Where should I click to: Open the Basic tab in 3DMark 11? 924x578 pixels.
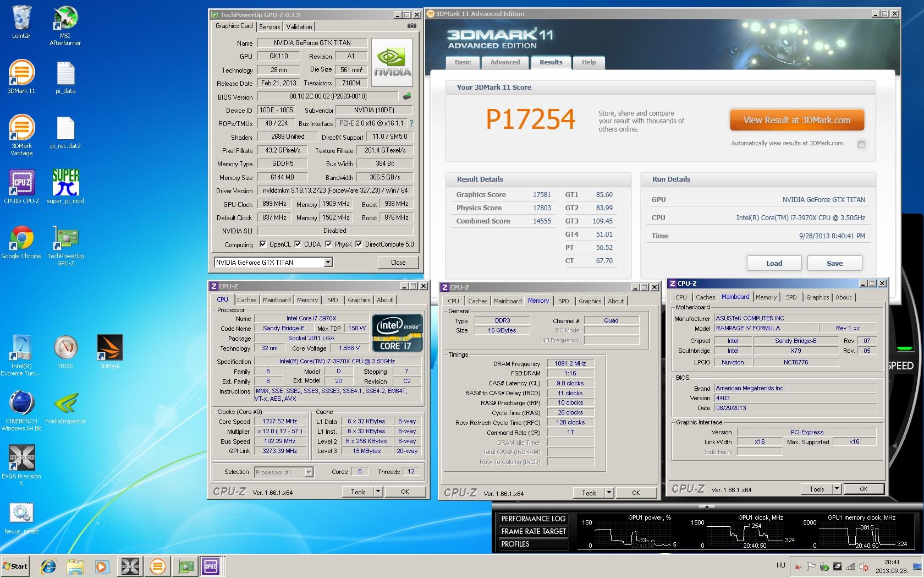(x=463, y=62)
